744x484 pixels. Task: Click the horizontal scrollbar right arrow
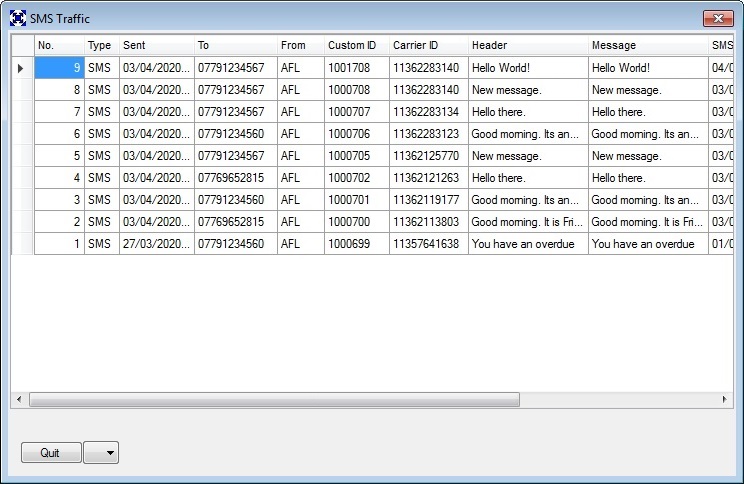(725, 399)
